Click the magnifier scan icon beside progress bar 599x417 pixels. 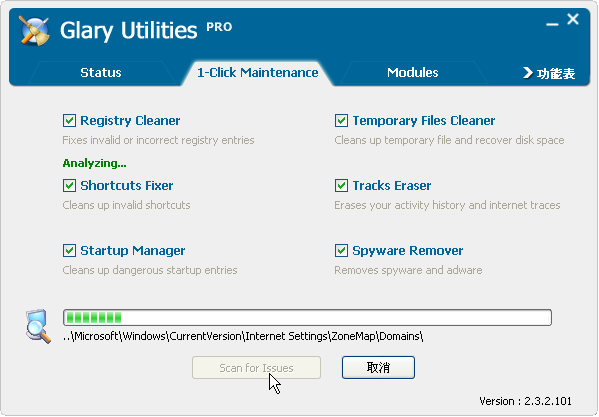click(38, 326)
